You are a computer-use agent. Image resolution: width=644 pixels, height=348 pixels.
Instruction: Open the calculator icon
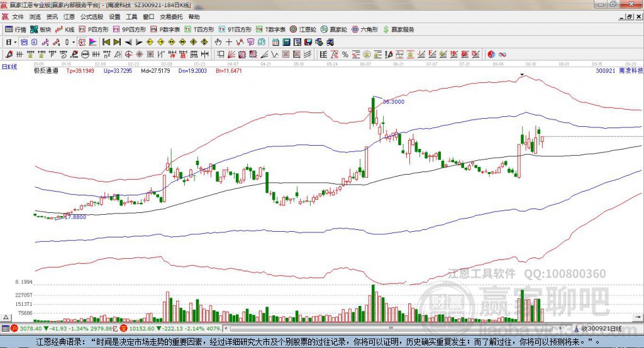286,42
